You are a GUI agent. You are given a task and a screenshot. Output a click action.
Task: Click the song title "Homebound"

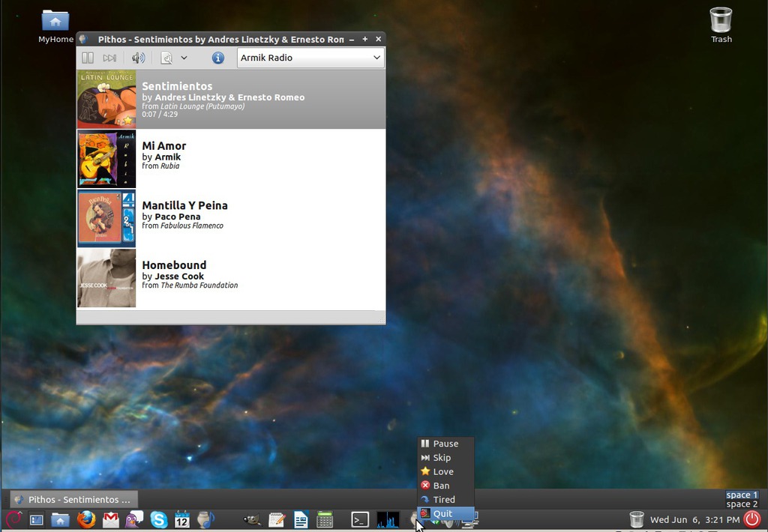pos(174,265)
